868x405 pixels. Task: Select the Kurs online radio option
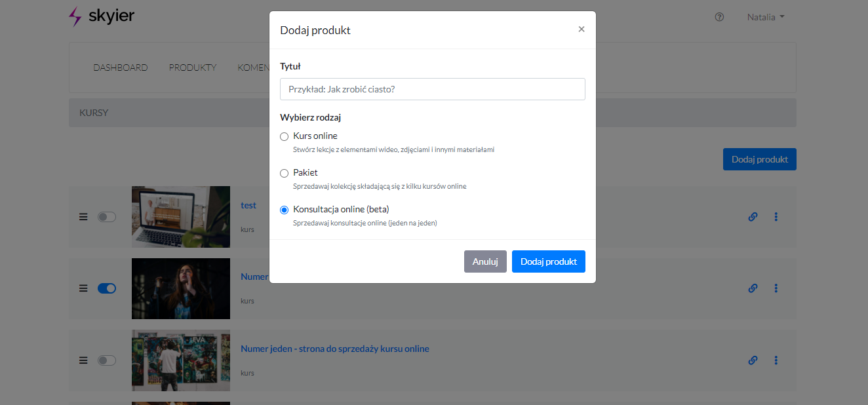(284, 136)
